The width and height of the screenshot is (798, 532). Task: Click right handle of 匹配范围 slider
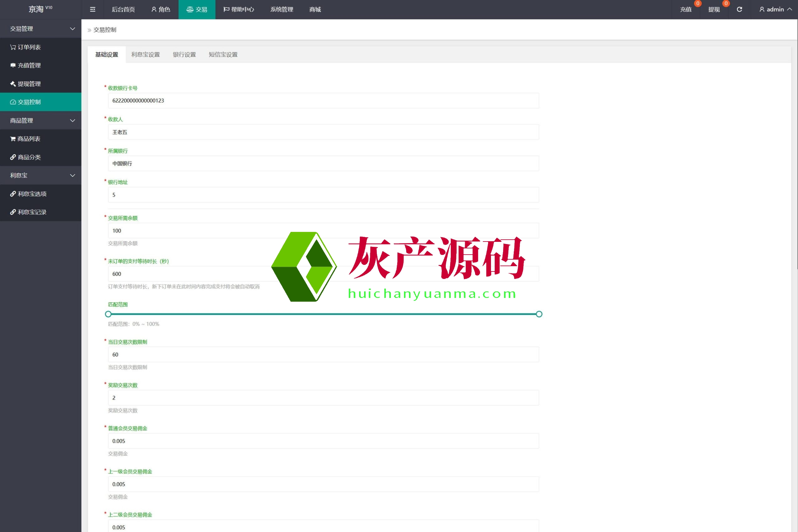pos(539,314)
